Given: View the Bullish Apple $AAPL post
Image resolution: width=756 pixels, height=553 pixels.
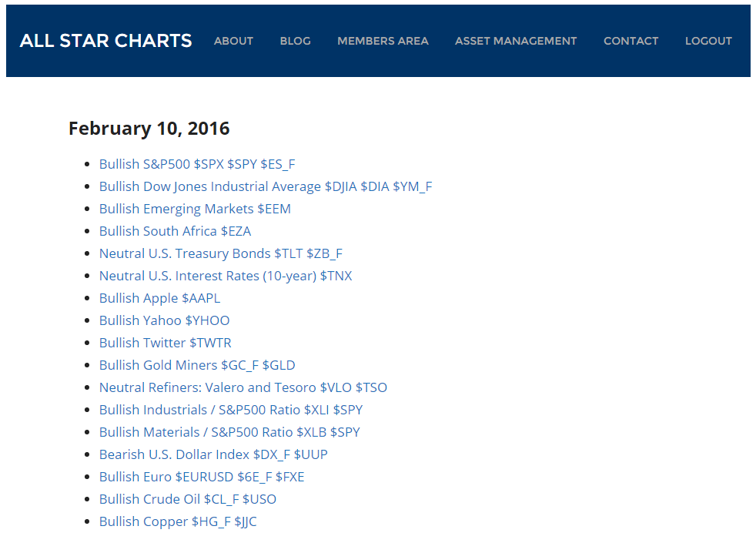Looking at the screenshot, I should pyautogui.click(x=159, y=298).
